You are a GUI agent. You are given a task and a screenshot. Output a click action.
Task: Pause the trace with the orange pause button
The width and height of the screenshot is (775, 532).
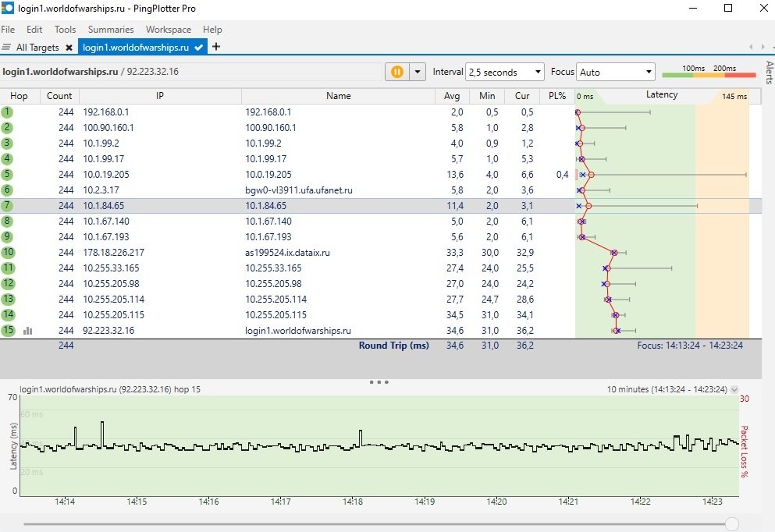pyautogui.click(x=397, y=72)
